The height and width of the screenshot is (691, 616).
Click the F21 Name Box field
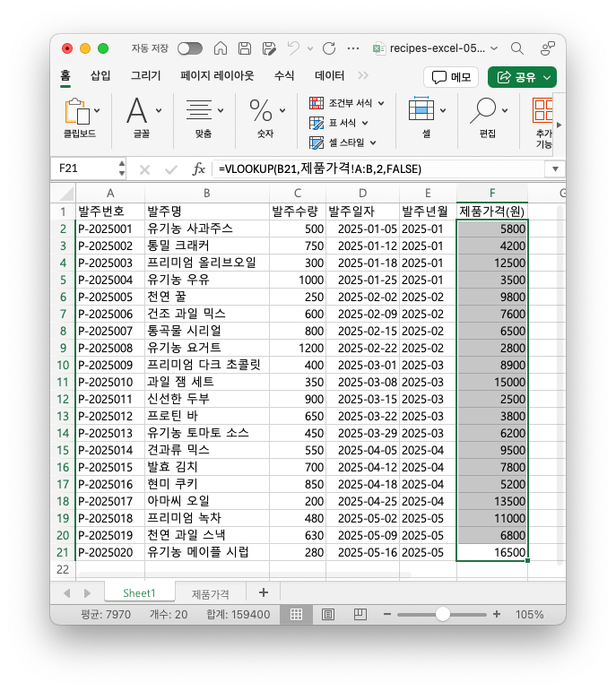point(82,168)
